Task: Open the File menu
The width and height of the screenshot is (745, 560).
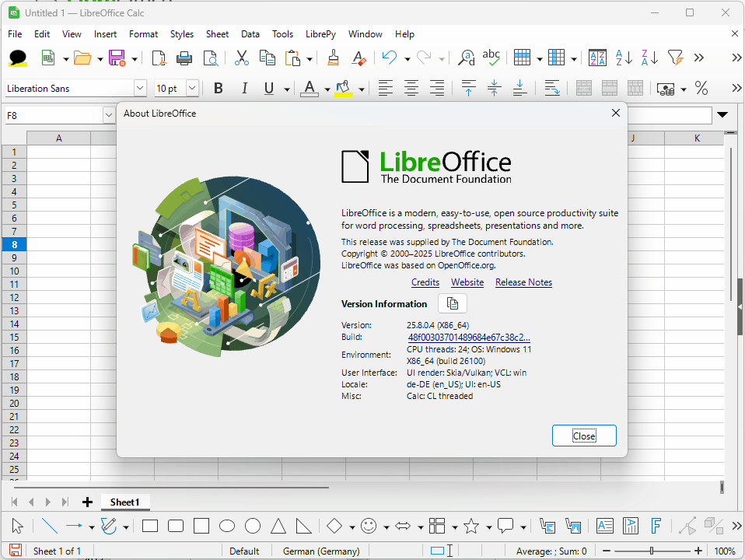Action: click(15, 34)
